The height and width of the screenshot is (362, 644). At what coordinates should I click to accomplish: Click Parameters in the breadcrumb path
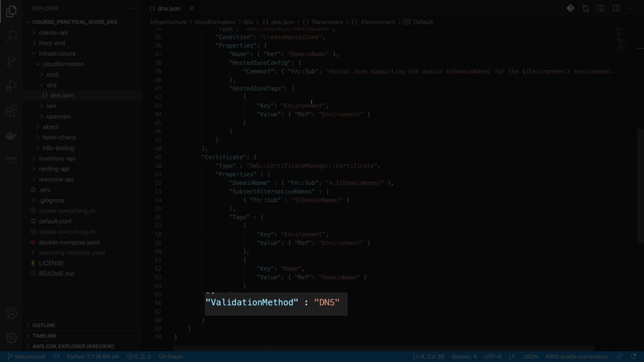(x=327, y=22)
